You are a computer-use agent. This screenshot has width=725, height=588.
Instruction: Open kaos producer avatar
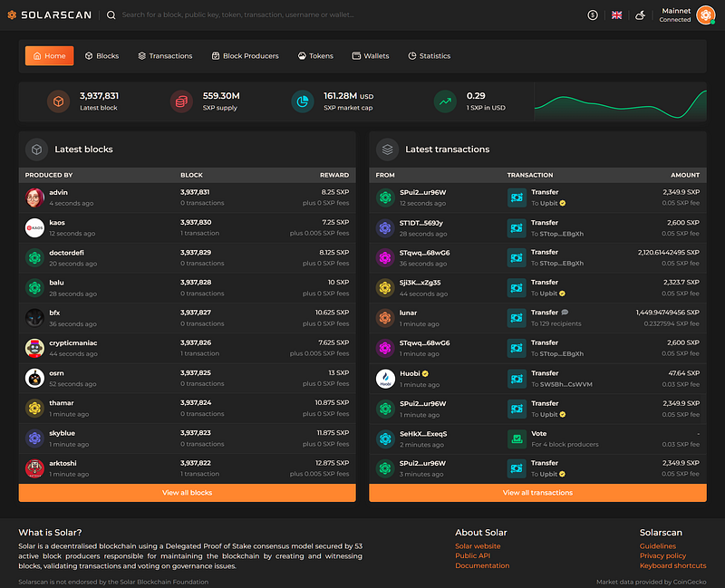click(34, 228)
